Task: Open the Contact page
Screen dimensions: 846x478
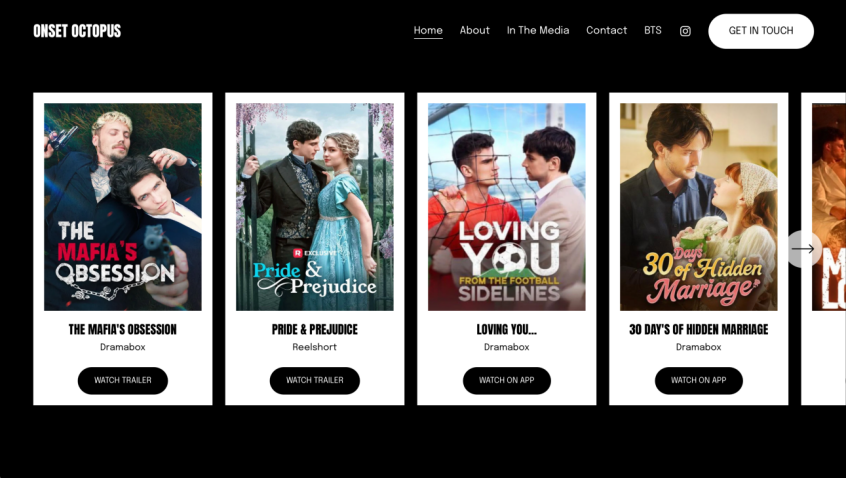Action: 606,31
